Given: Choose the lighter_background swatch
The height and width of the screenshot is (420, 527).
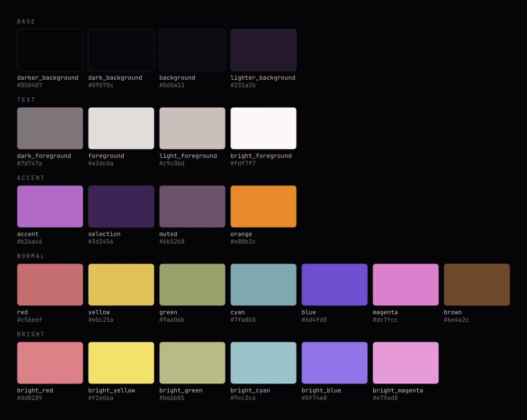Looking at the screenshot, I should pyautogui.click(x=263, y=50).
